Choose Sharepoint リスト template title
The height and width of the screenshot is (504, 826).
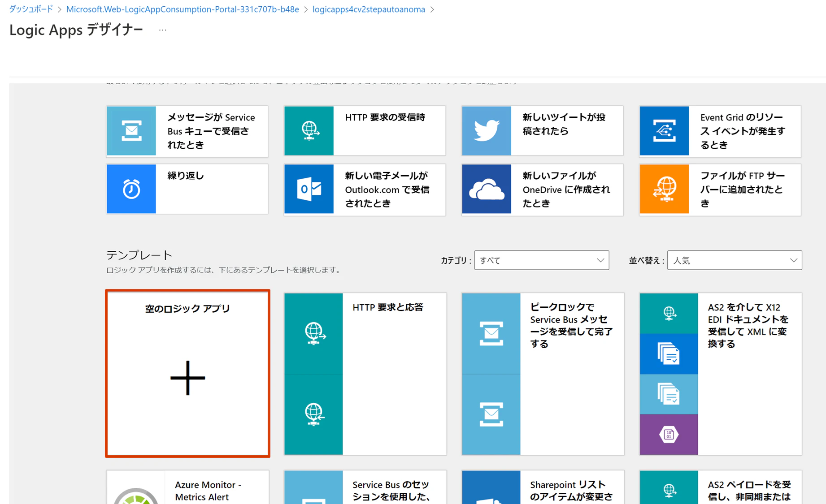(571, 491)
